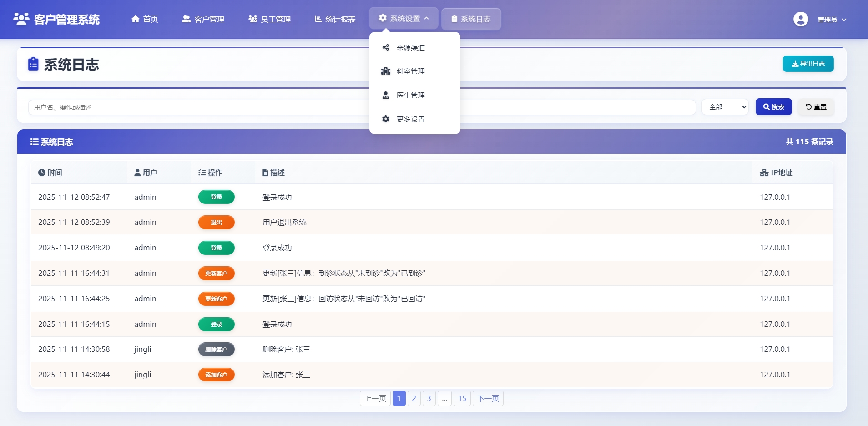Go to page 15 in pagination
Image resolution: width=868 pixels, height=426 pixels.
point(462,398)
